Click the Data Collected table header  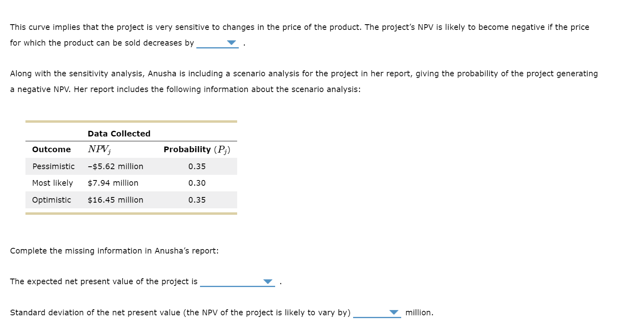point(119,133)
